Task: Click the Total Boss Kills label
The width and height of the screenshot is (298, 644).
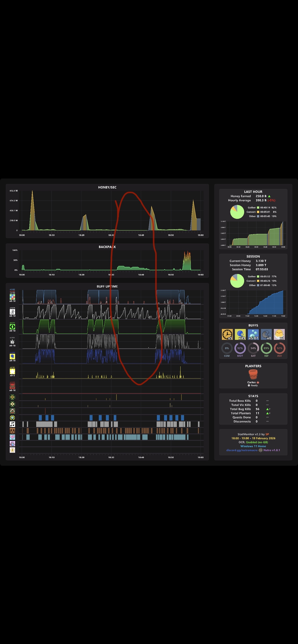Action: pyautogui.click(x=240, y=401)
